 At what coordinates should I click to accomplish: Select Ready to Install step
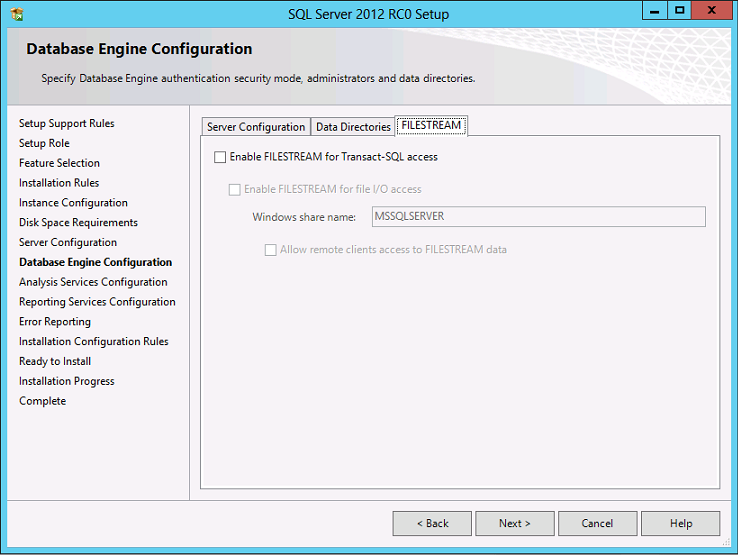(x=55, y=361)
